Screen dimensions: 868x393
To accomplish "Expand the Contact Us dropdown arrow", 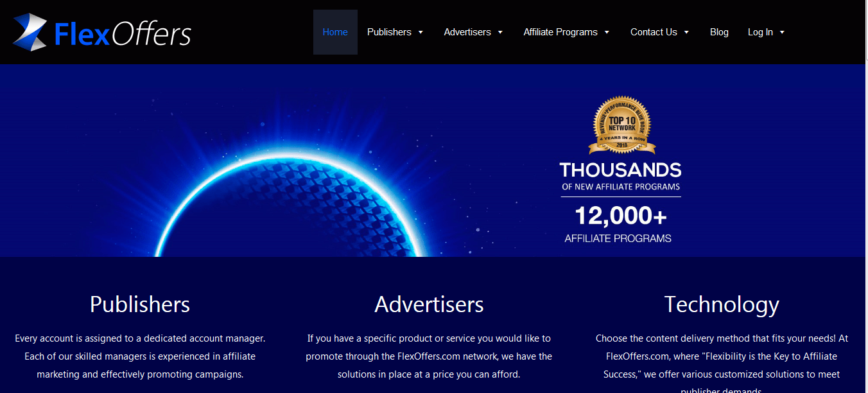I will pyautogui.click(x=686, y=32).
